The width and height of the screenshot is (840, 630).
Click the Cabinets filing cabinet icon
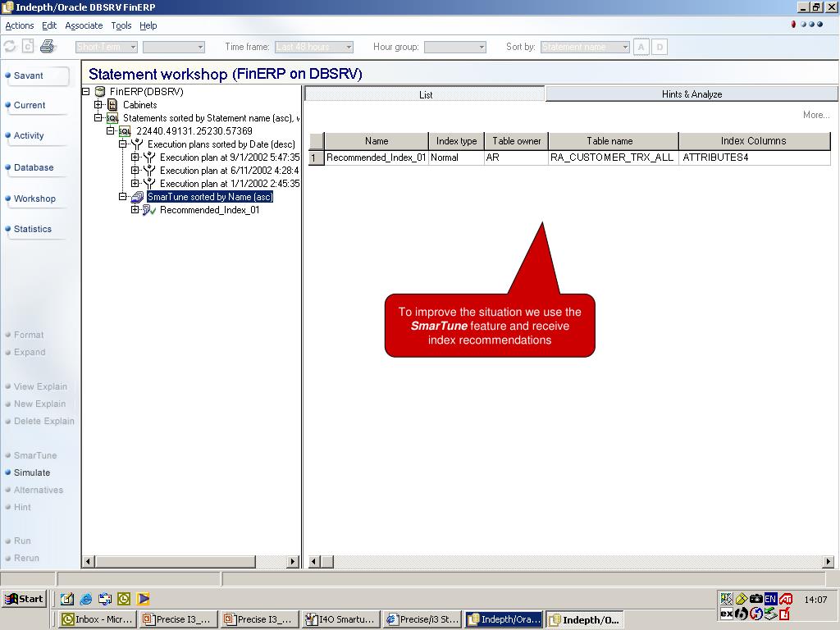[x=112, y=105]
